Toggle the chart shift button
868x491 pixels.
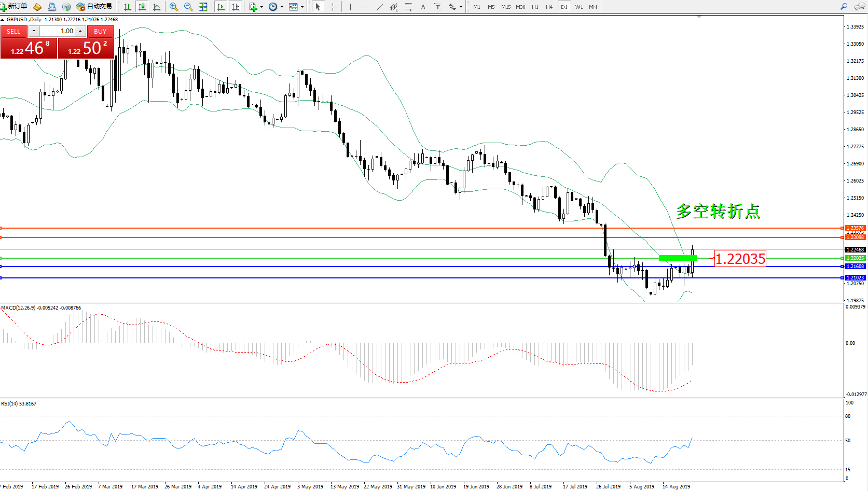tap(236, 7)
